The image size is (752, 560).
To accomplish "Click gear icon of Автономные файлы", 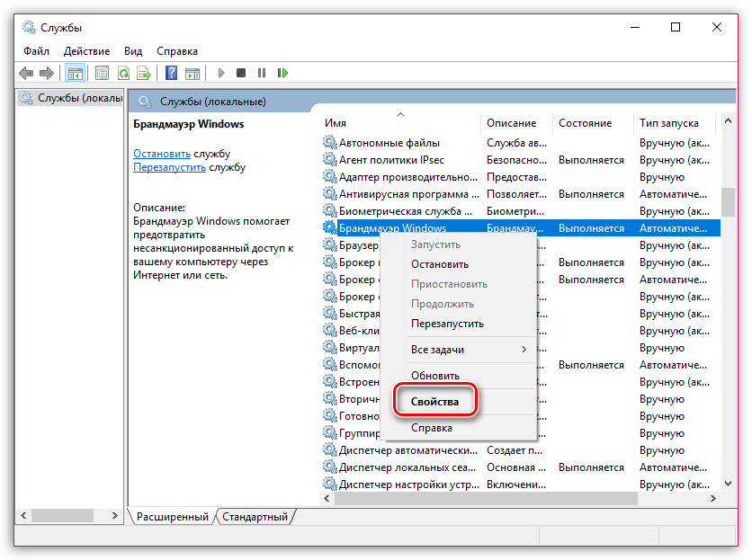I will coord(329,142).
